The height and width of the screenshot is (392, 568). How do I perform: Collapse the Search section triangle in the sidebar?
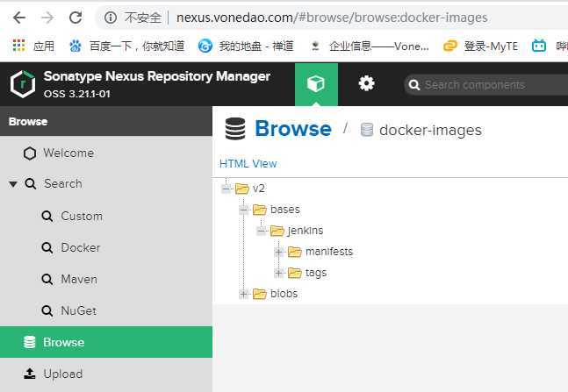[x=13, y=184]
